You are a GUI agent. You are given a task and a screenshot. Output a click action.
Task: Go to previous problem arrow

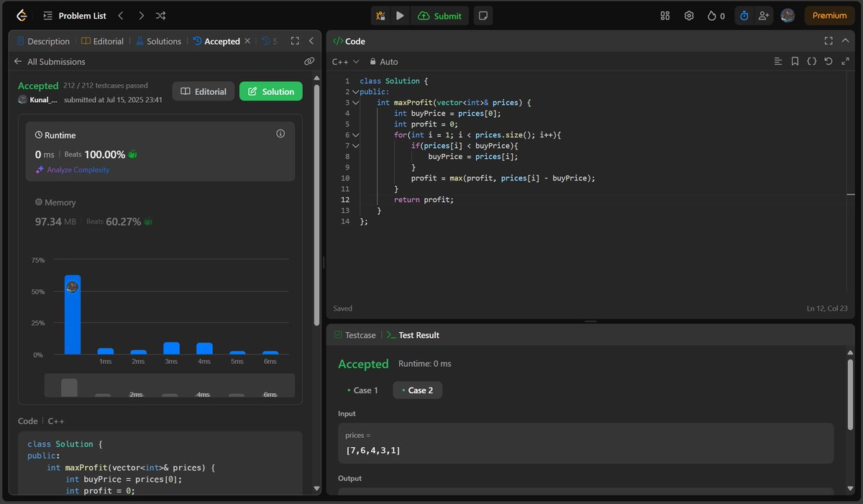click(120, 15)
